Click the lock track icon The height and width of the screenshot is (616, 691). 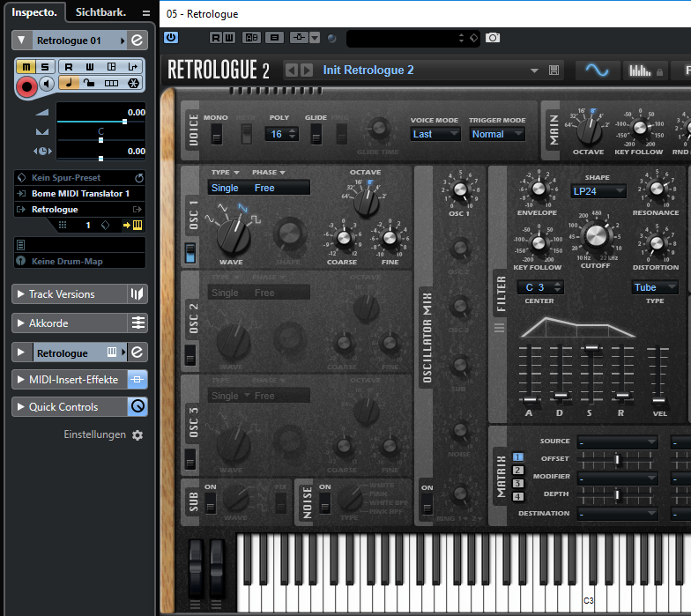point(90,83)
